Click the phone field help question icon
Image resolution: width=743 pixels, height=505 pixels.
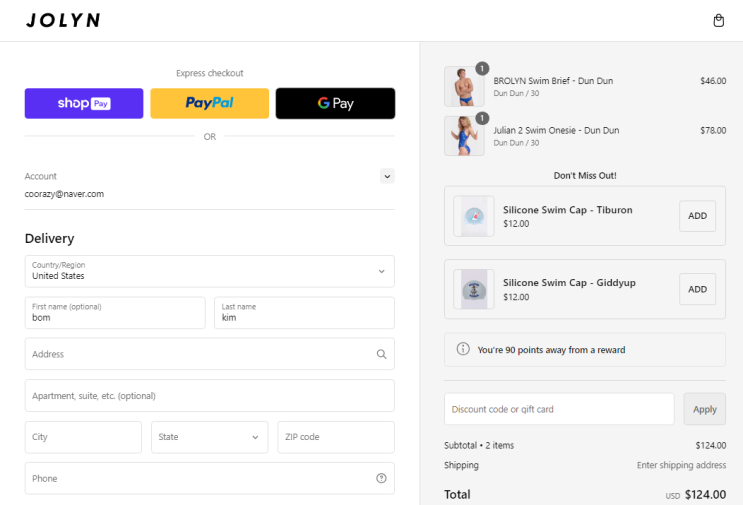pos(381,478)
